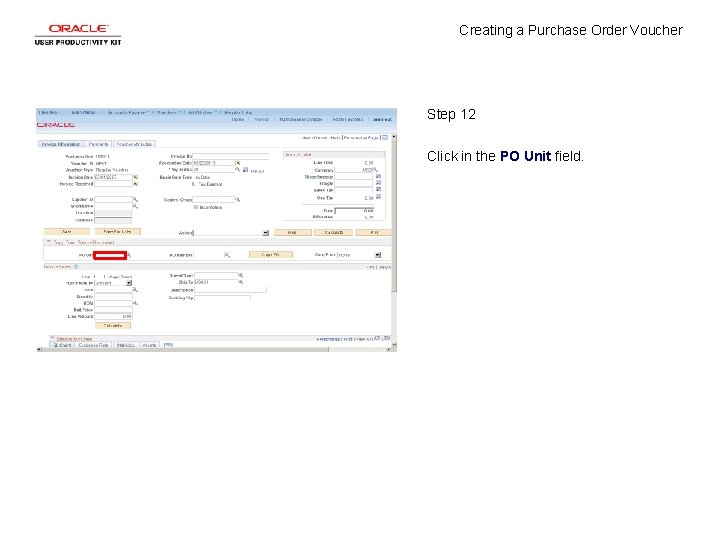Open the Invoice Received calendar picker
This screenshot has height=540, width=720.
coord(135,184)
